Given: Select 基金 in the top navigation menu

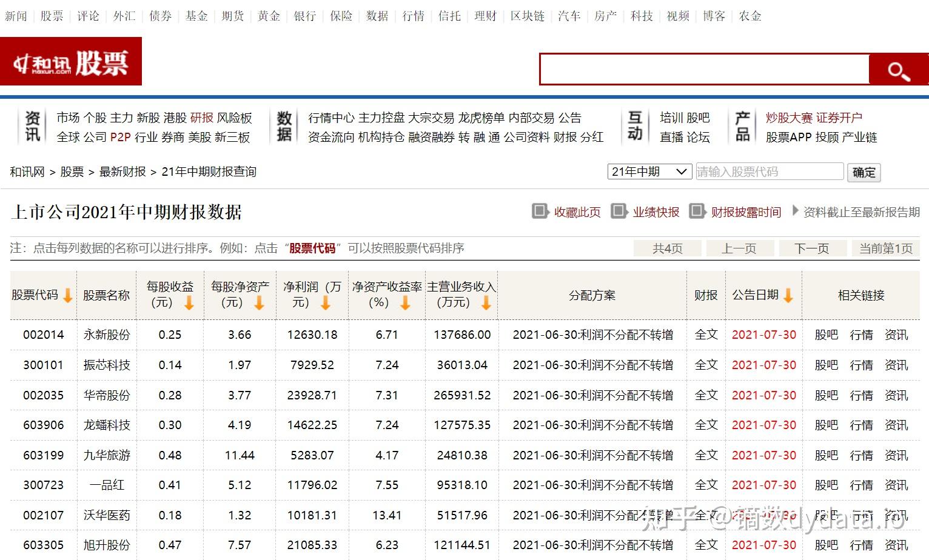Looking at the screenshot, I should point(196,16).
